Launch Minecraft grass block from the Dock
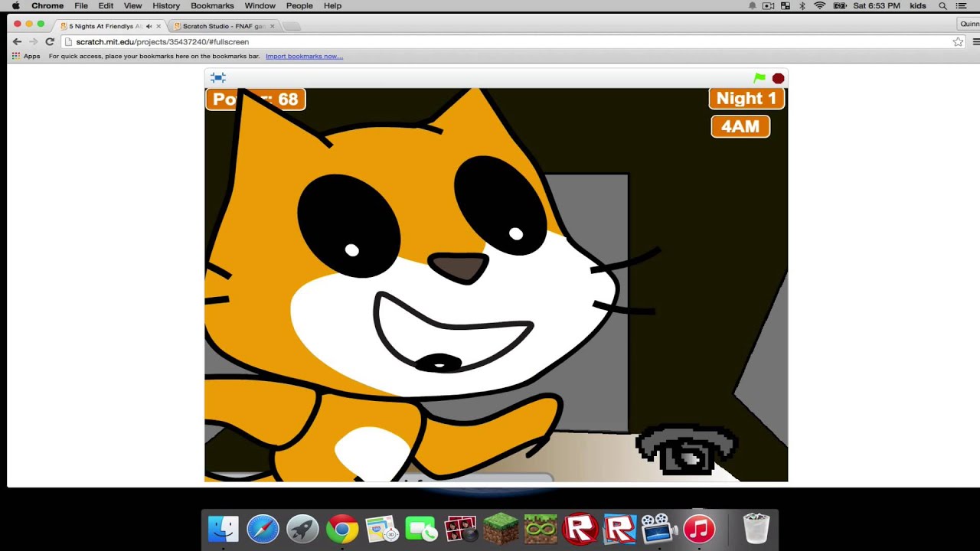The image size is (980, 551). pyautogui.click(x=501, y=529)
